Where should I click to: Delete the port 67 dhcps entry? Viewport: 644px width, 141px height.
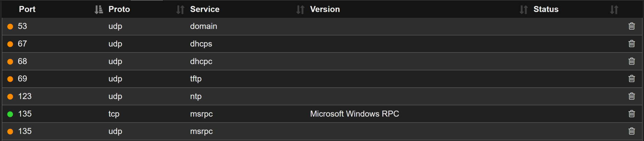coord(631,44)
